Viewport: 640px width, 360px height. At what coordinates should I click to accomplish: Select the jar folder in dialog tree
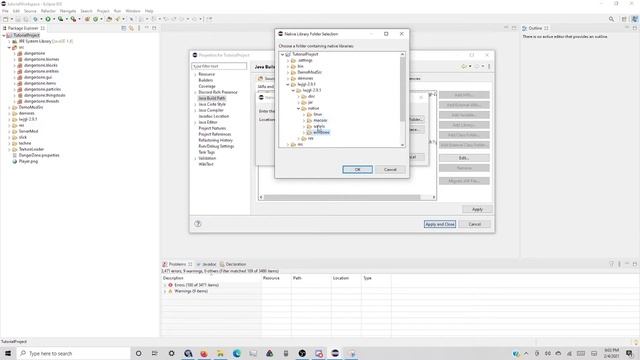pos(310,102)
